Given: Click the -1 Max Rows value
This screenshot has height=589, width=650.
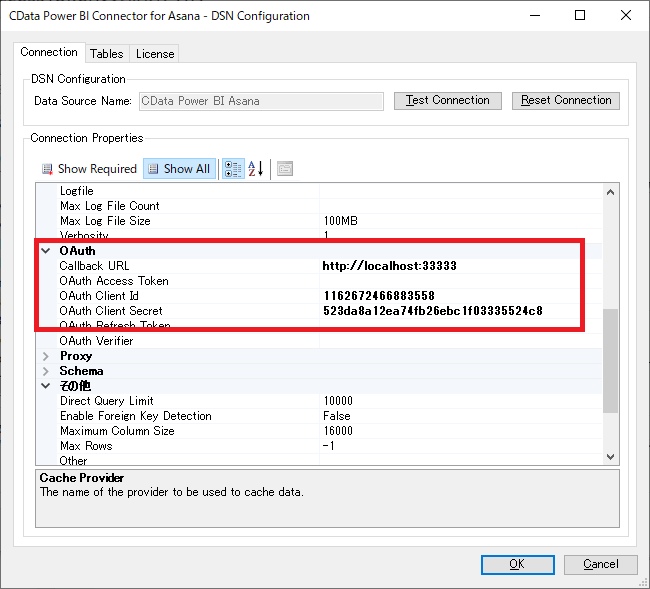Looking at the screenshot, I should [329, 446].
